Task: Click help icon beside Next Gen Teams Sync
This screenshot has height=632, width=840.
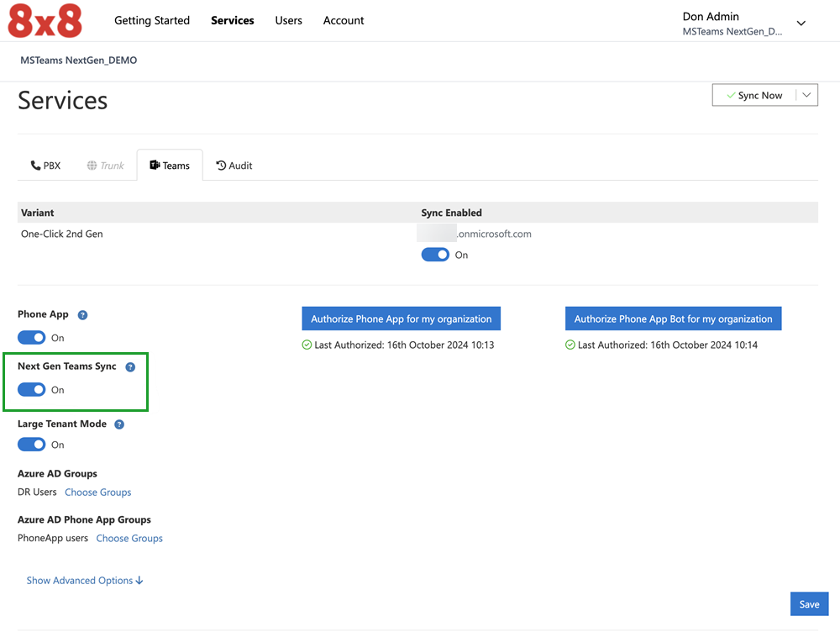Action: 130,367
